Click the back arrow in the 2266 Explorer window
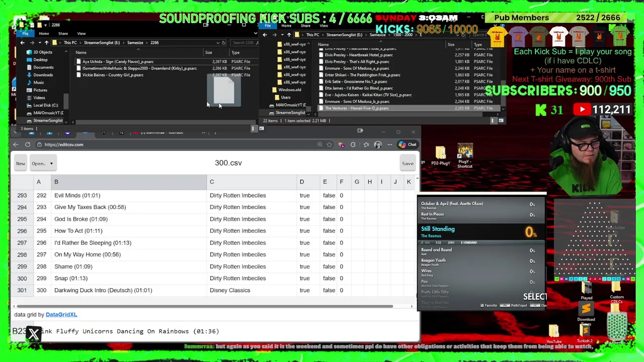 22,43
